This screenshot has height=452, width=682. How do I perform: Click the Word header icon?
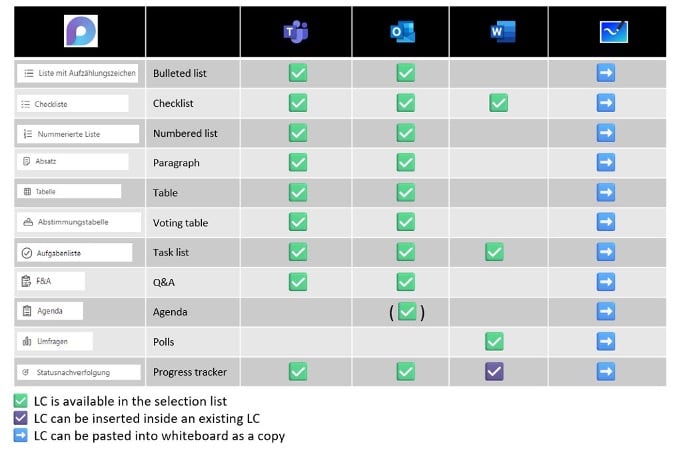(503, 32)
